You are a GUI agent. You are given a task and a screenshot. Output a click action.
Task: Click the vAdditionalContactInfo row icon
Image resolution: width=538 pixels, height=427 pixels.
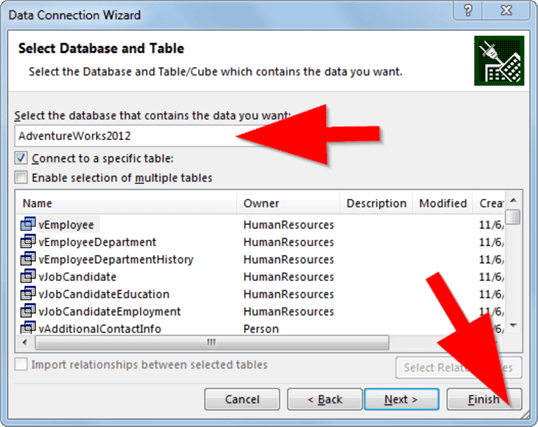[28, 328]
